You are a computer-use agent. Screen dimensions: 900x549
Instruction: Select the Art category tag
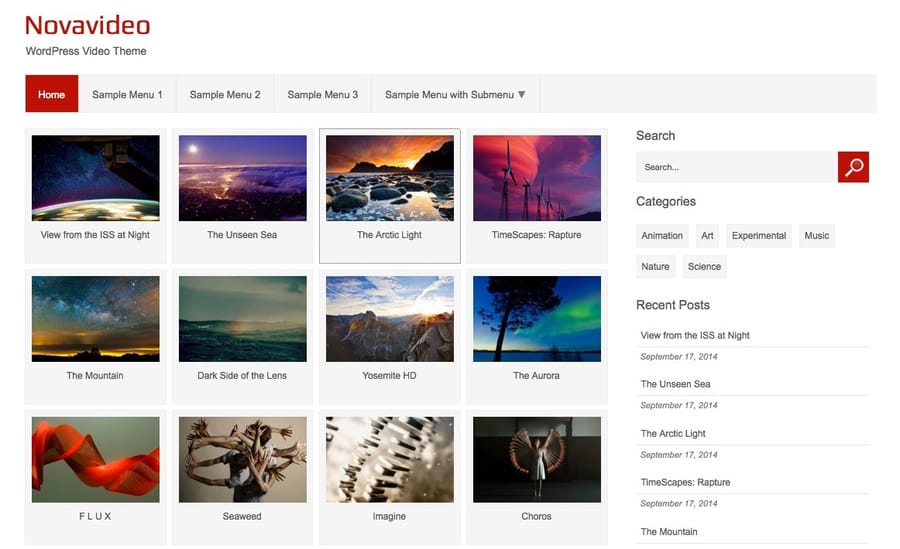707,235
